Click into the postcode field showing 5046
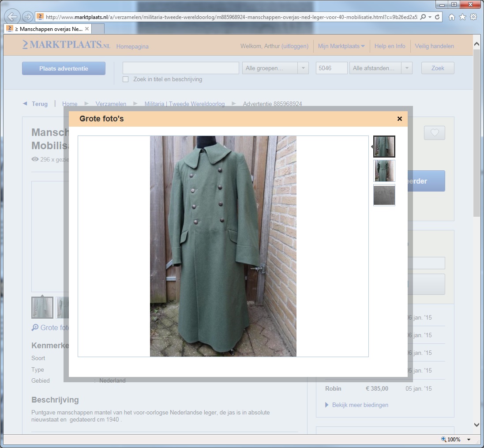This screenshot has height=448, width=484. pos(331,68)
